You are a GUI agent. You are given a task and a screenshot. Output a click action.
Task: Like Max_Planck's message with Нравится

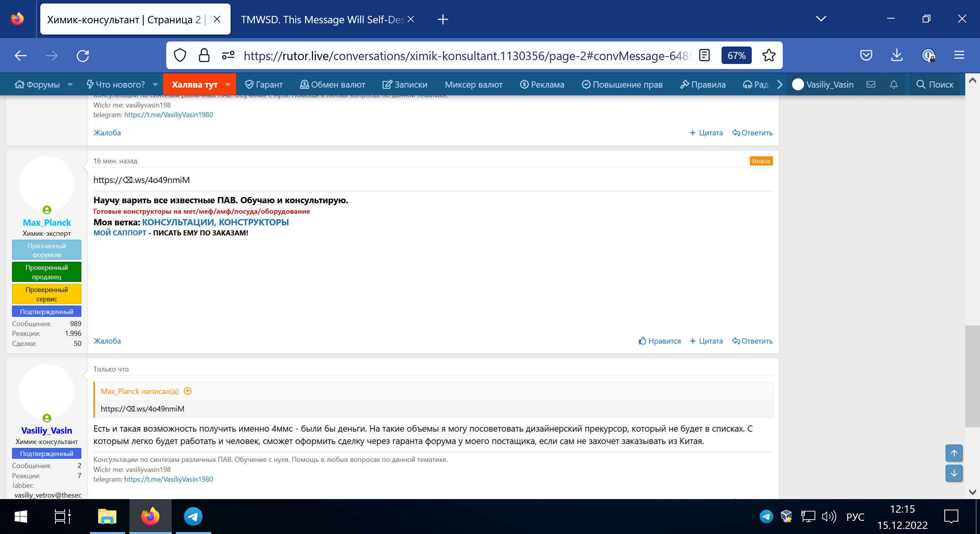(660, 341)
